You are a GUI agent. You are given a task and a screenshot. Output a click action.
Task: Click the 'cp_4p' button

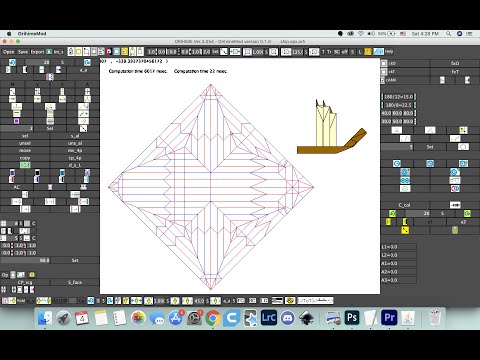75,158
